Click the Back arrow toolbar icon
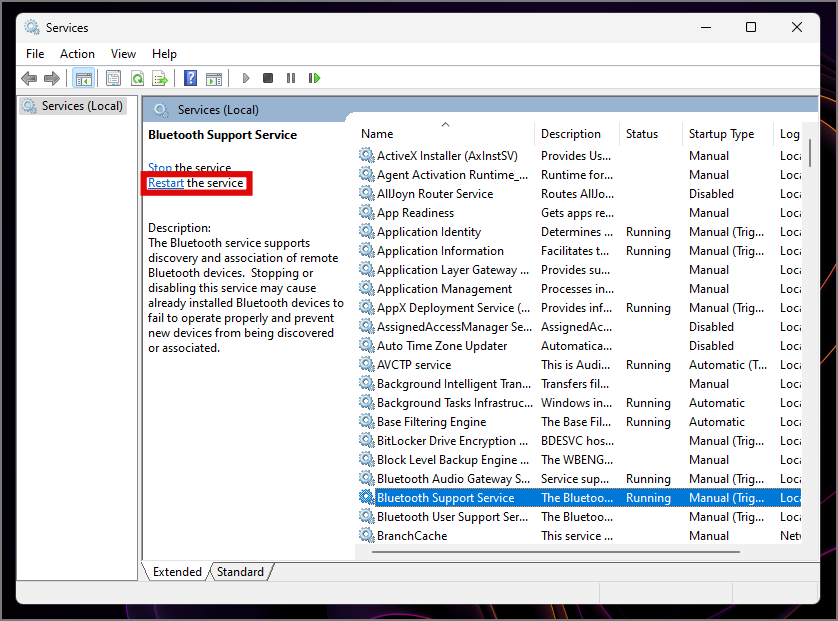This screenshot has width=838, height=621. pos(29,79)
